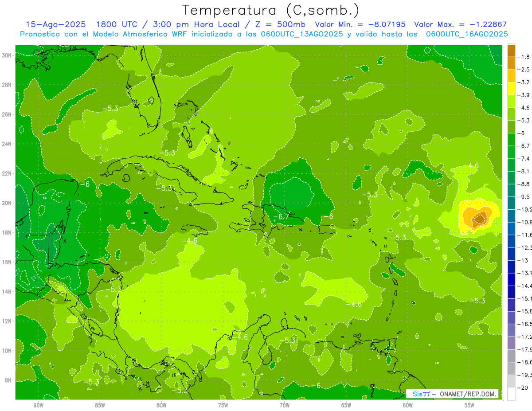The width and height of the screenshot is (532, 411).
Task: Click the '65W' longitude axis label
Action: [346, 405]
